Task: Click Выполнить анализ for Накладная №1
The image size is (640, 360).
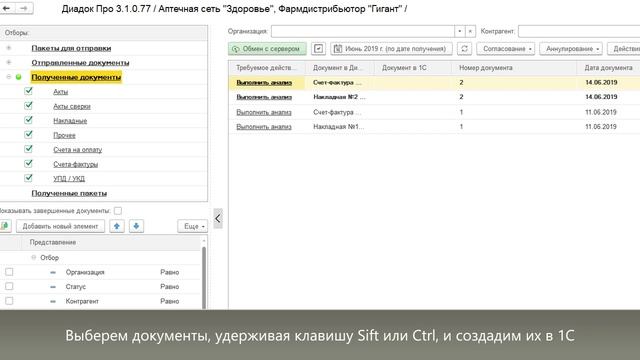Action: pyautogui.click(x=264, y=127)
